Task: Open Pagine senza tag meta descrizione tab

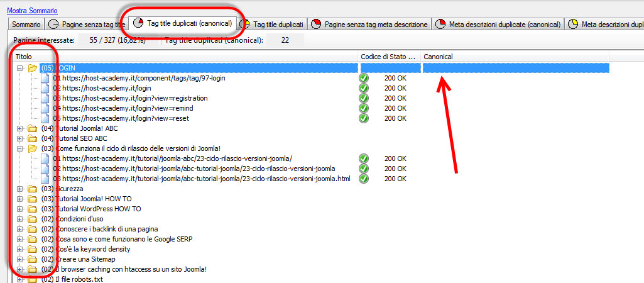Action: click(369, 25)
